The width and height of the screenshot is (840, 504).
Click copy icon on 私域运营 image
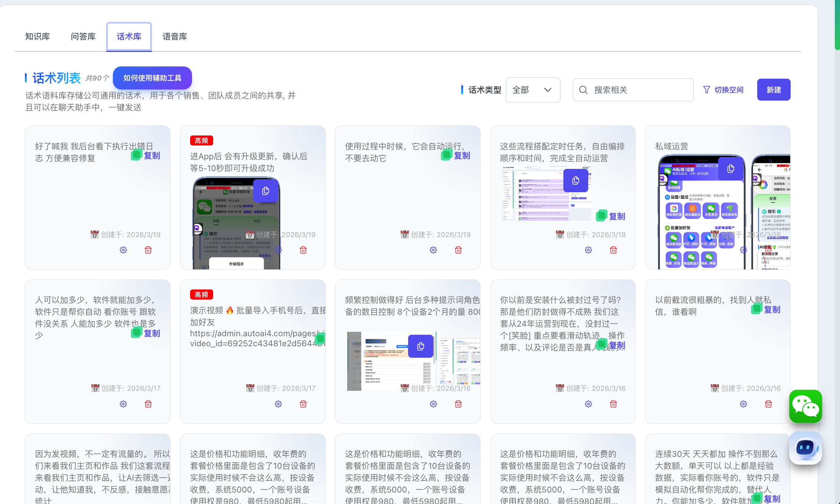[730, 169]
